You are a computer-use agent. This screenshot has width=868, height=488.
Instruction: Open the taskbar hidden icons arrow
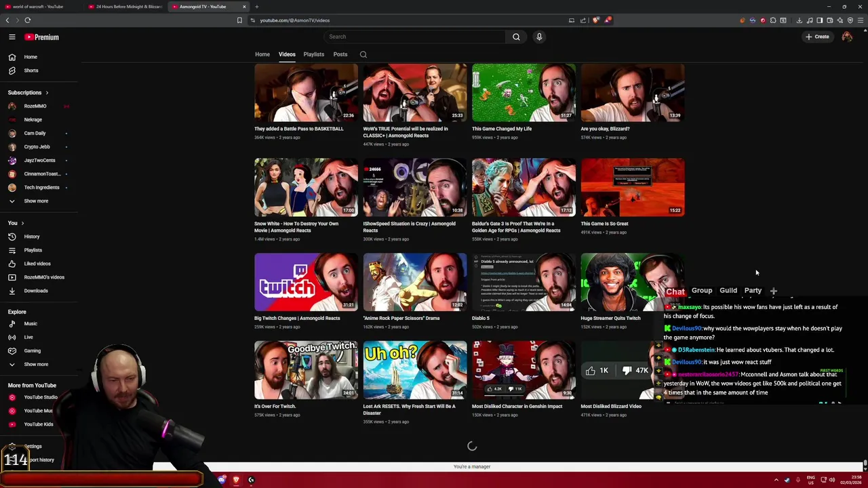coord(776,480)
